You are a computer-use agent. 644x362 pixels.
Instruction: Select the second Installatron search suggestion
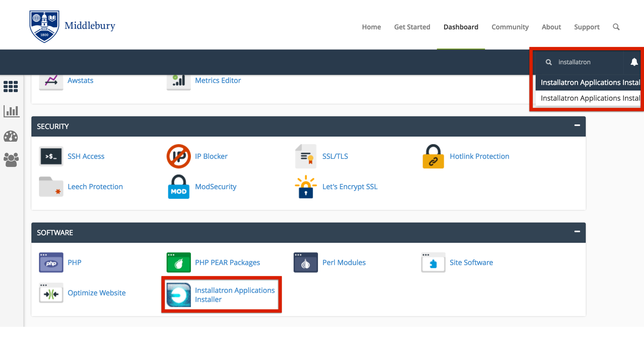click(x=590, y=98)
